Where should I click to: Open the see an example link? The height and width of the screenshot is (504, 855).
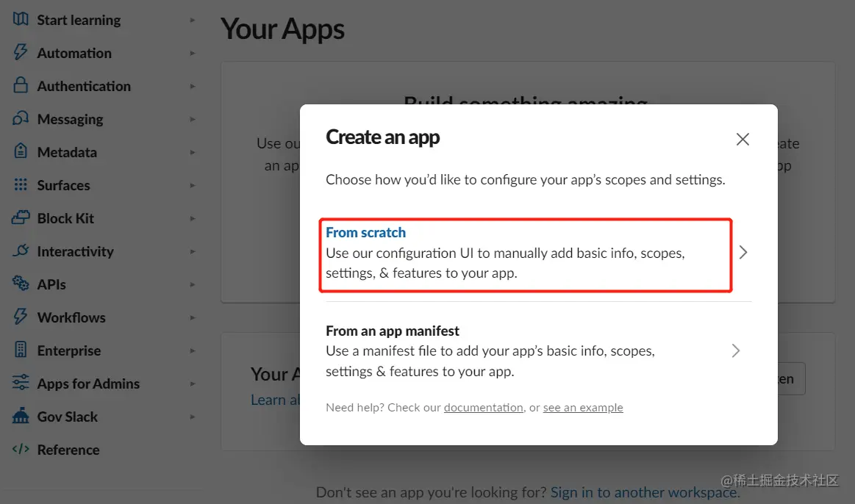(x=582, y=408)
